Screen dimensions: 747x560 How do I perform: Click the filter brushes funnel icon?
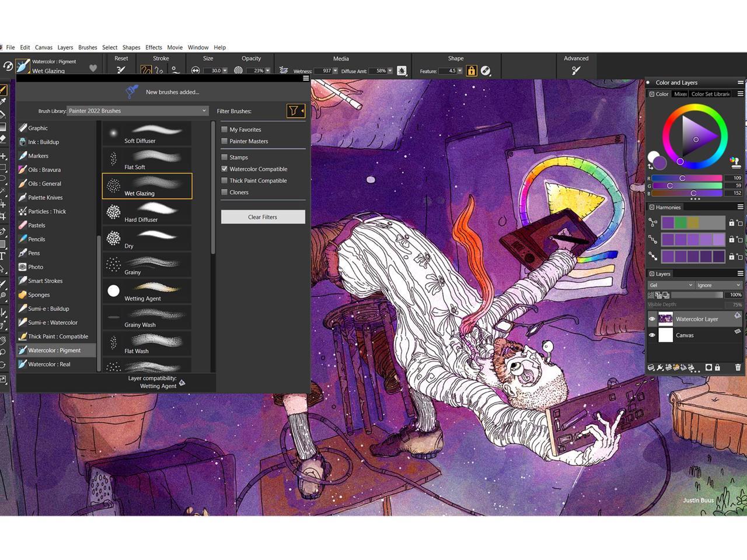[x=295, y=111]
